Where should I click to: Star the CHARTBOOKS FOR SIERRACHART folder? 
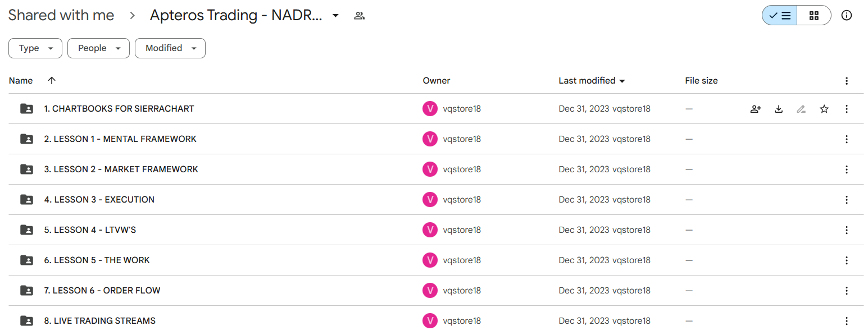click(824, 109)
